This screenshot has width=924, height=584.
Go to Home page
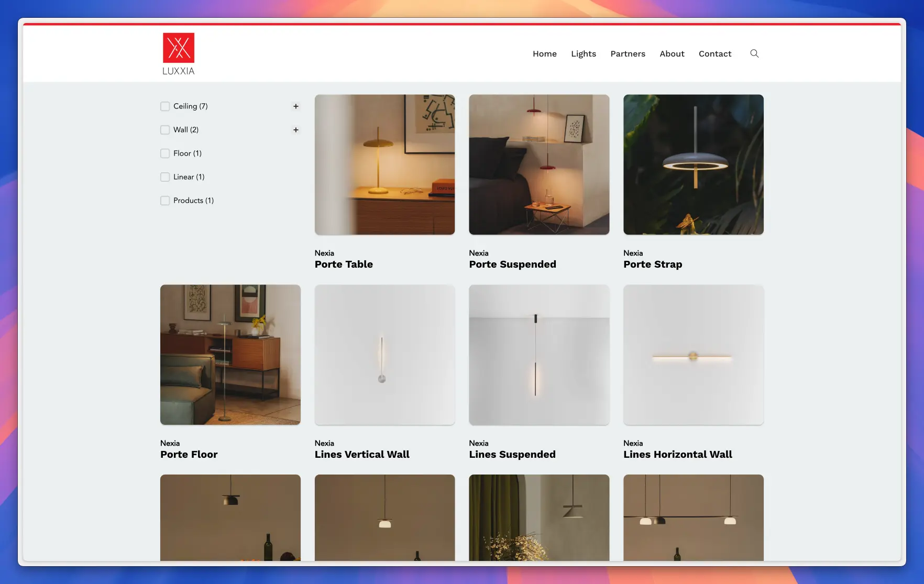545,53
